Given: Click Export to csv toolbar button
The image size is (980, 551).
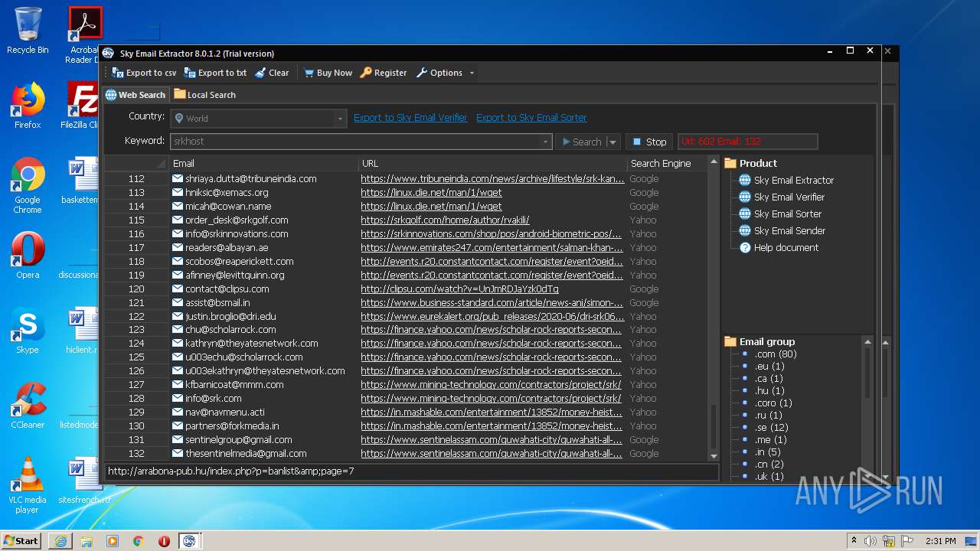Looking at the screenshot, I should tap(144, 73).
